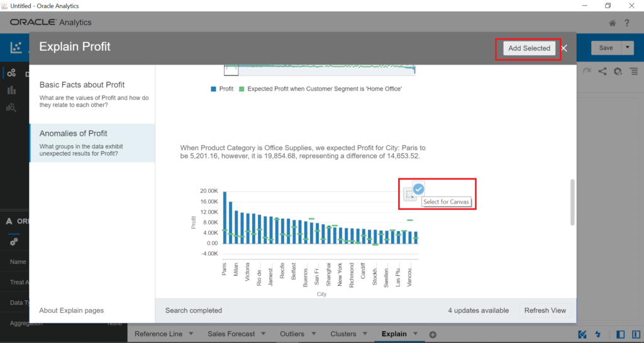This screenshot has width=644, height=343.
Task: Open Anomalies of Profit section
Action: 92,143
